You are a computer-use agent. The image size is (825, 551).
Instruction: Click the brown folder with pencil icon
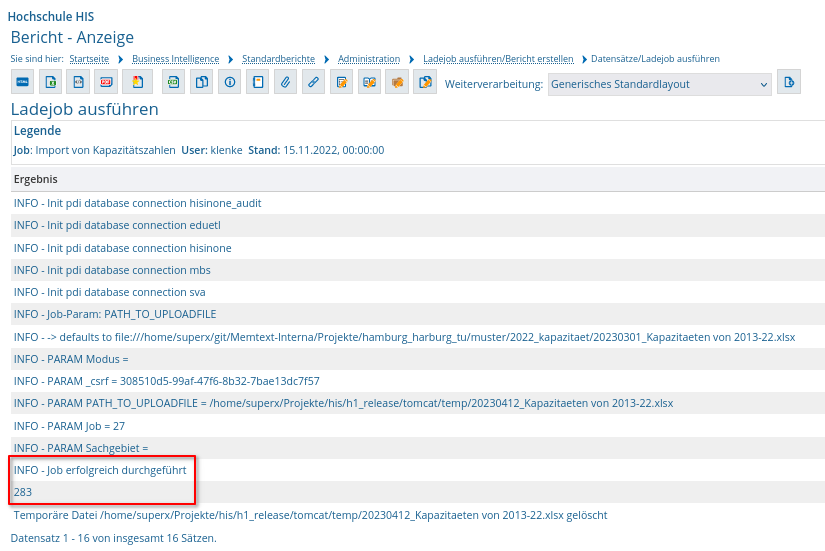click(x=397, y=82)
